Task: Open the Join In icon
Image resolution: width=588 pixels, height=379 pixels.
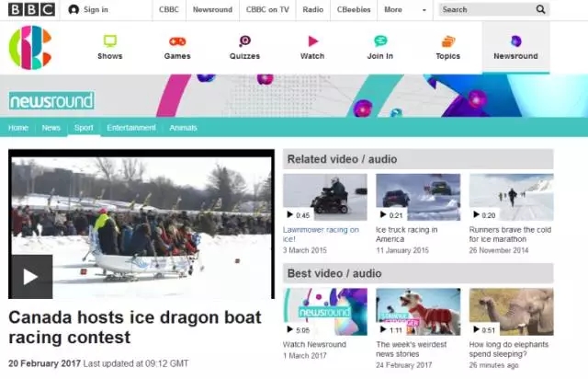Action: [380, 41]
